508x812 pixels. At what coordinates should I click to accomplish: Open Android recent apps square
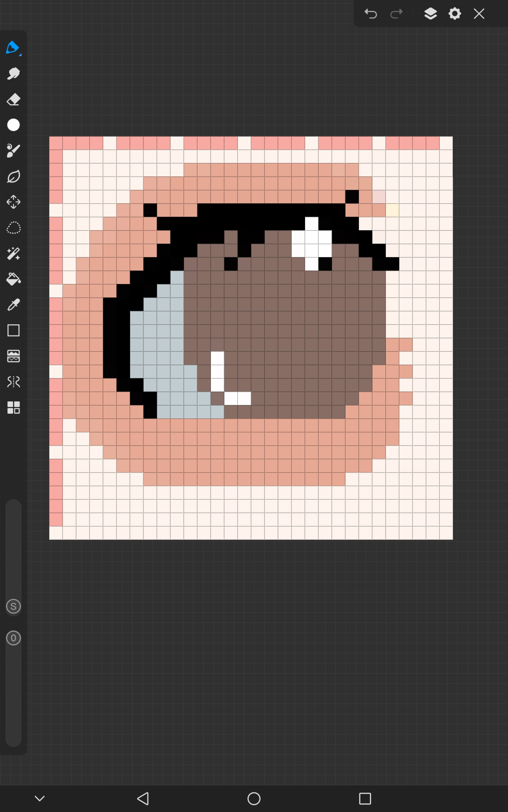tap(365, 799)
